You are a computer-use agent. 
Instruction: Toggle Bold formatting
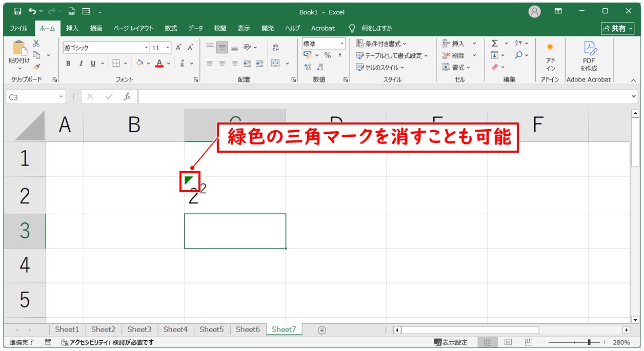(68, 64)
